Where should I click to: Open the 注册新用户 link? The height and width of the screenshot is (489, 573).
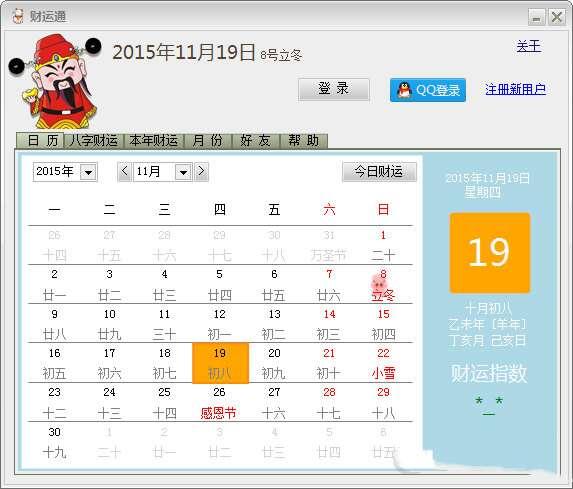pos(515,89)
